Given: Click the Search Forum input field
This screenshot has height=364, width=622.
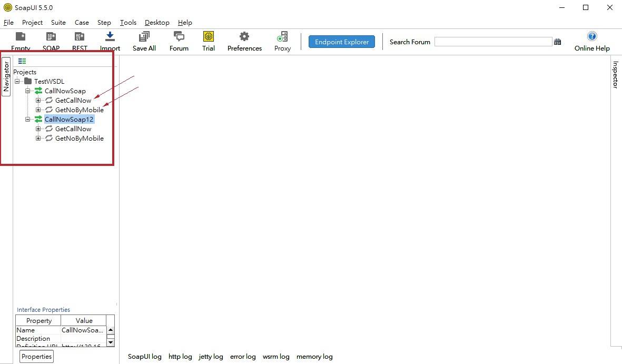Looking at the screenshot, I should [x=493, y=42].
